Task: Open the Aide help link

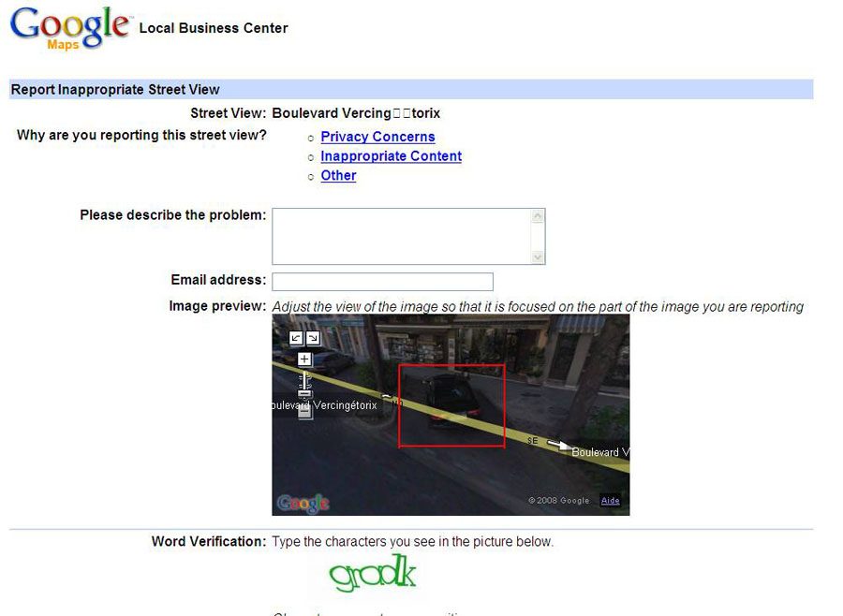Action: pos(610,501)
